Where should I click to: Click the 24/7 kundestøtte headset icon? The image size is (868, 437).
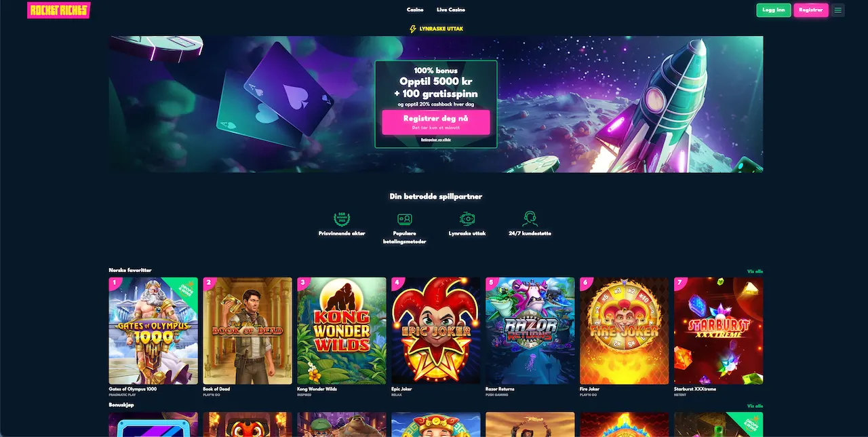tap(530, 219)
